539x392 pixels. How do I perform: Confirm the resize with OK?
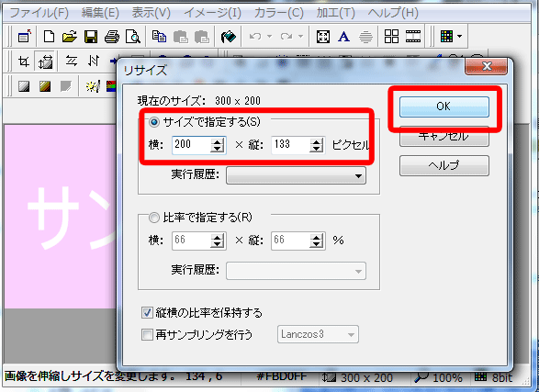tap(444, 106)
